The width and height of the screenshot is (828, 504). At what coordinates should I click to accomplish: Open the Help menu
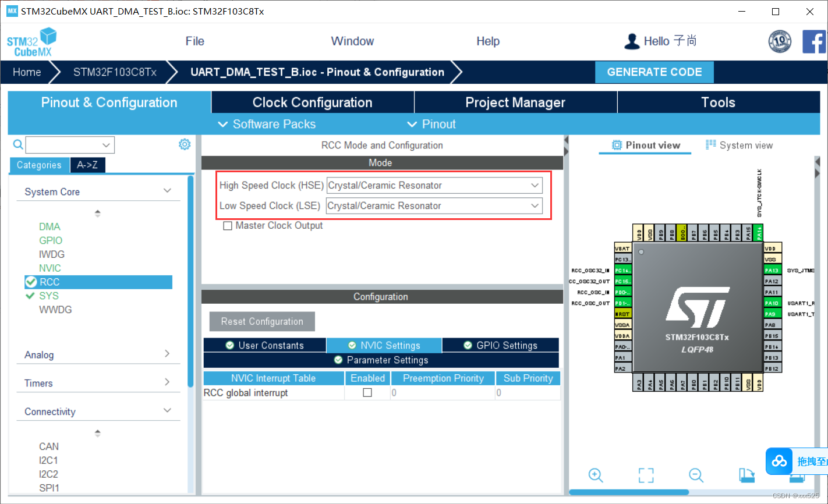coord(488,41)
